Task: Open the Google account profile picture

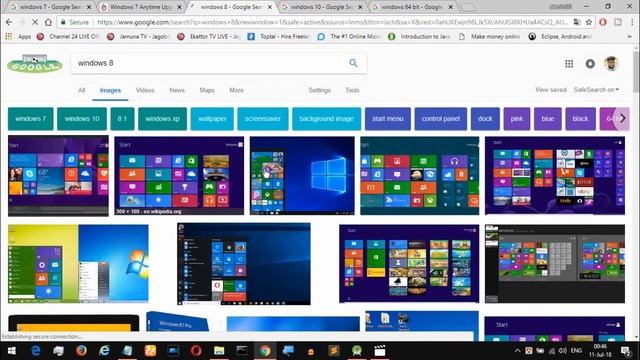Action: tap(611, 64)
